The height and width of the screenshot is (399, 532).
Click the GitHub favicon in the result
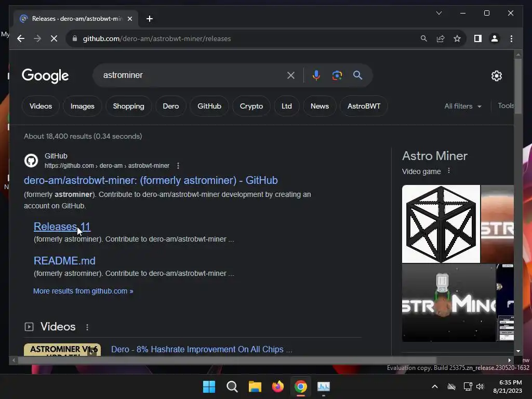(x=31, y=161)
